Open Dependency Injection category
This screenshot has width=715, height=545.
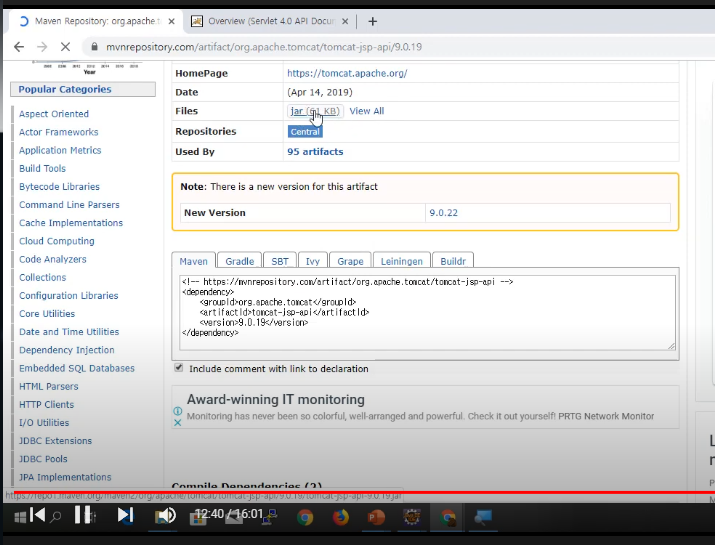point(67,350)
